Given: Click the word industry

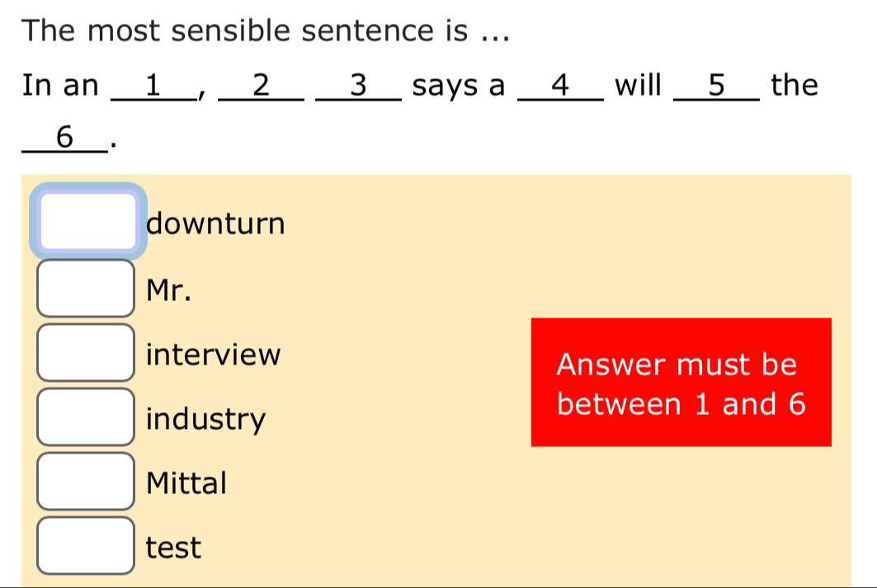Looking at the screenshot, I should [205, 419].
